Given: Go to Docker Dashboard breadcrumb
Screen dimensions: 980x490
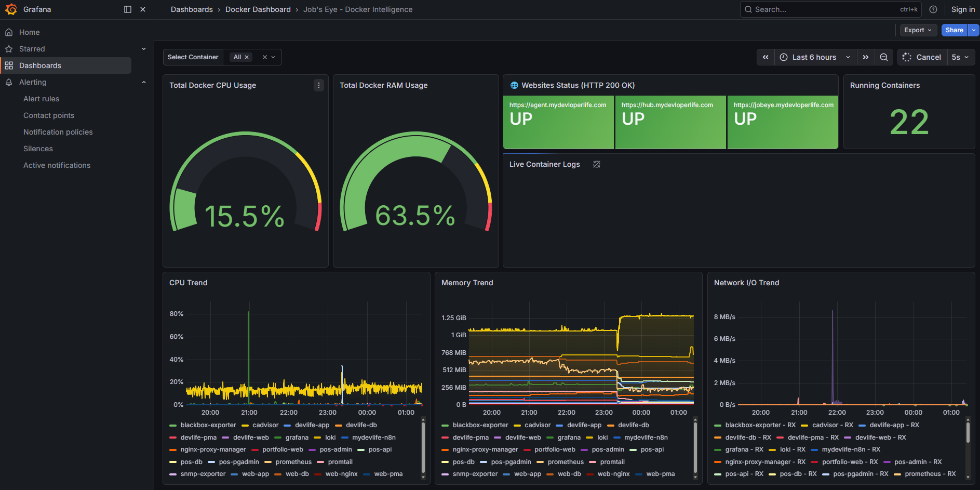Looking at the screenshot, I should (258, 9).
